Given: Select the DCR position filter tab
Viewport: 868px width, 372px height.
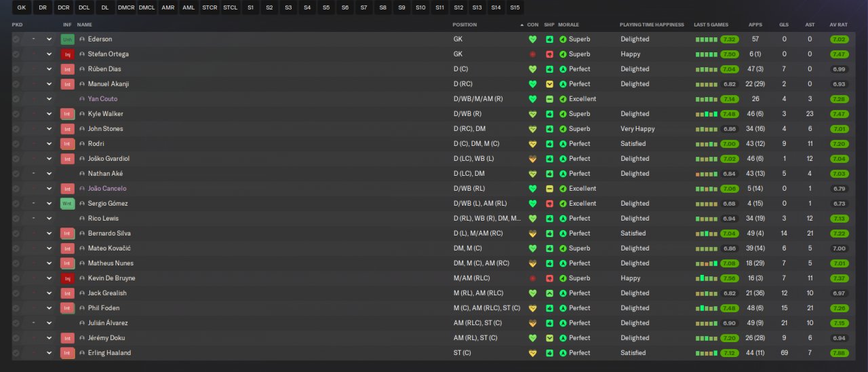Looking at the screenshot, I should point(63,7).
